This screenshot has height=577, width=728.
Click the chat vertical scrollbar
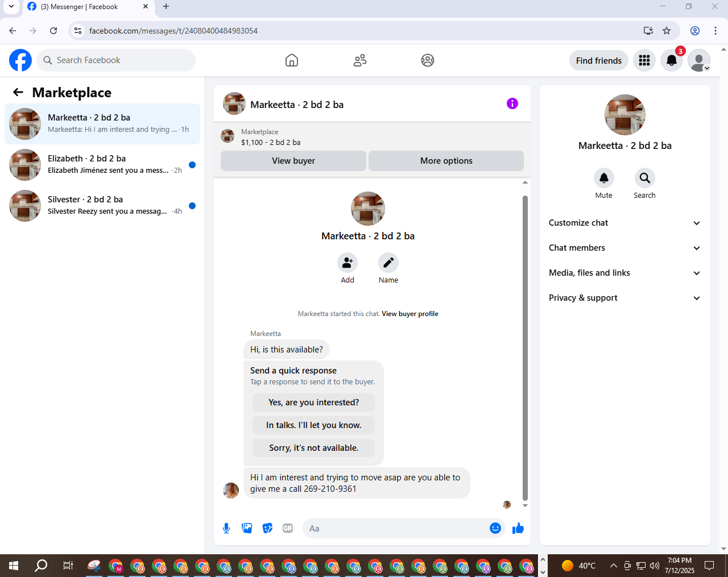tap(525, 348)
